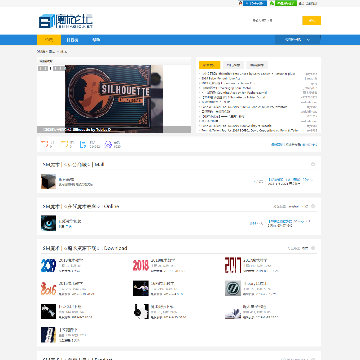Screen dimensions: 360x360
Task: Click the purple circular stats icon
Action: coord(108,144)
